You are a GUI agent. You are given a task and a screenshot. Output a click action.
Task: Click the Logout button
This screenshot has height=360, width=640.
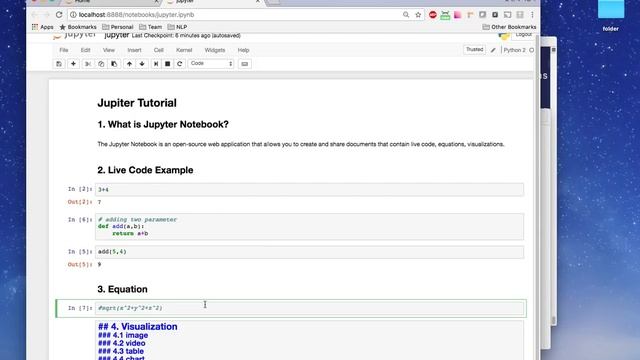[x=523, y=35]
